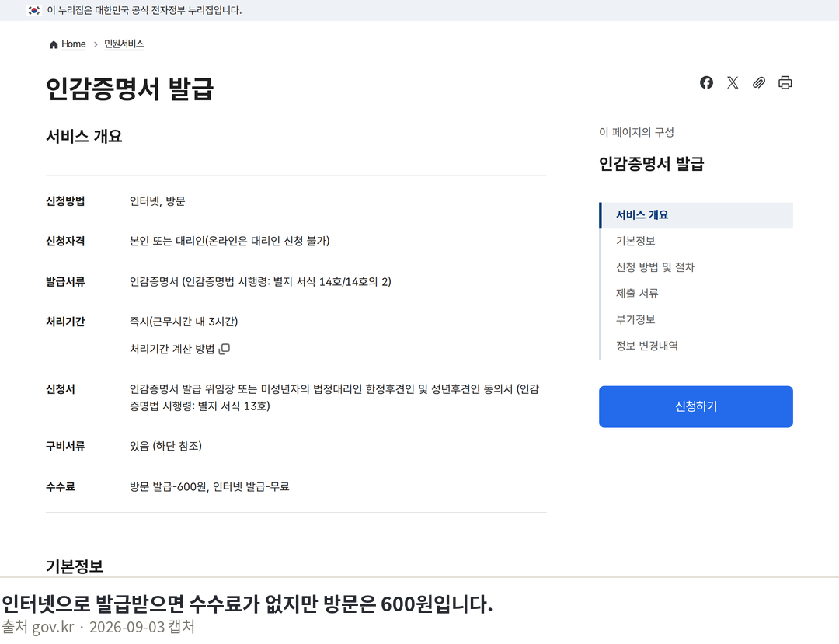Print this page icon
Image resolution: width=839 pixels, height=644 pixels.
point(785,82)
